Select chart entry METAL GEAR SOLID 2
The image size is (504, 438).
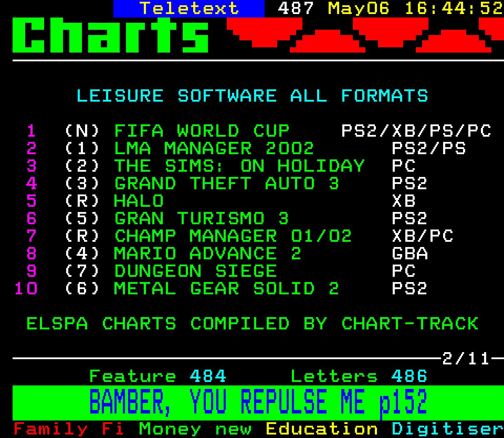[x=227, y=289]
